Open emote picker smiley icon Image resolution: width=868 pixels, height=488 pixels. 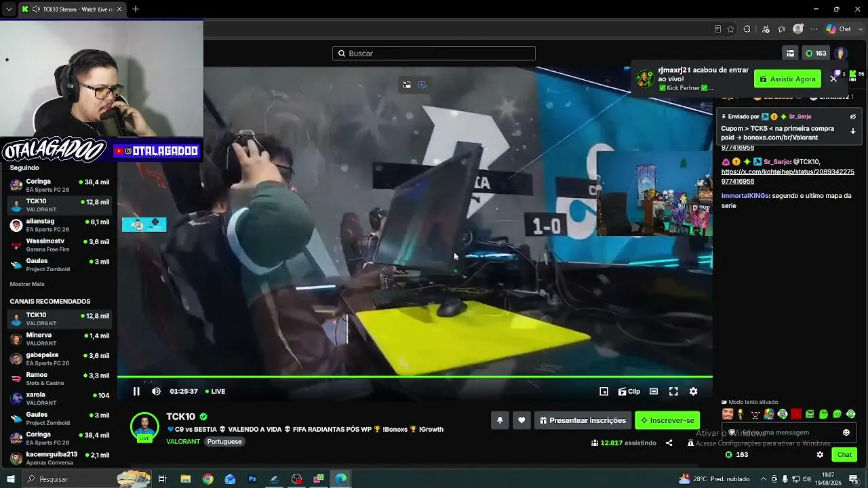click(846, 432)
